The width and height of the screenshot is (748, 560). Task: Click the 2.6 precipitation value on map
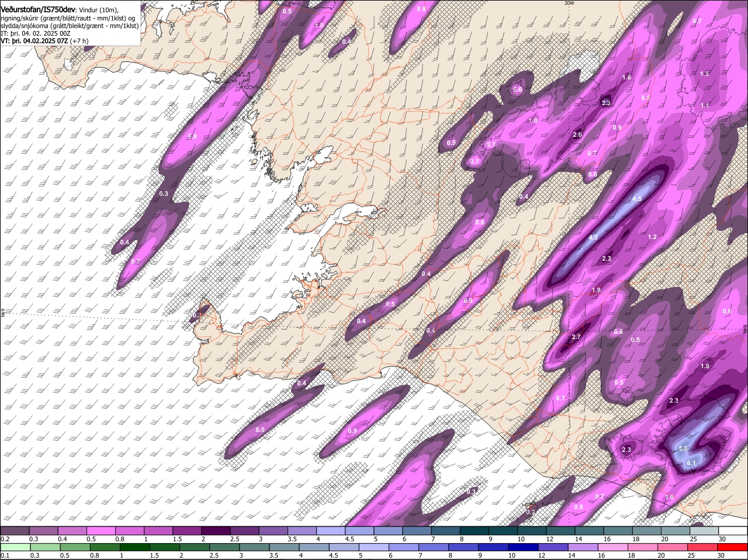pyautogui.click(x=577, y=135)
